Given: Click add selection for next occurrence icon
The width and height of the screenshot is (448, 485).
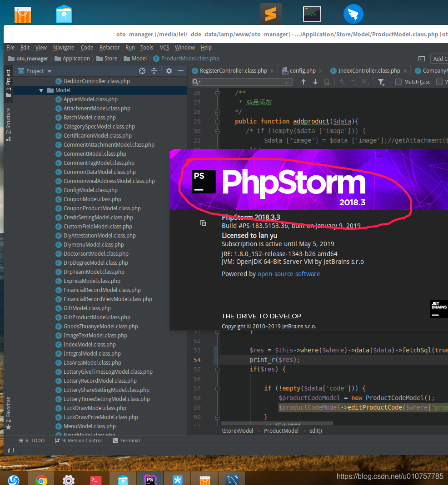Looking at the screenshot, I should [x=342, y=82].
